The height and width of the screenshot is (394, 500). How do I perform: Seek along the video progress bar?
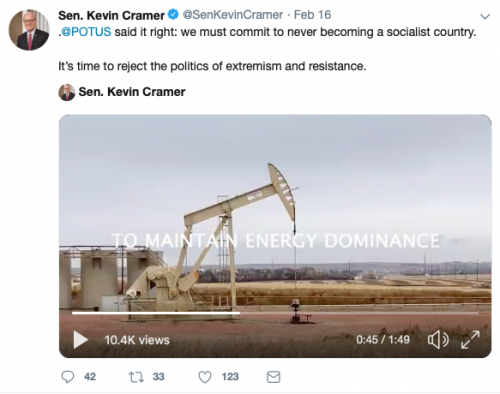(275, 313)
